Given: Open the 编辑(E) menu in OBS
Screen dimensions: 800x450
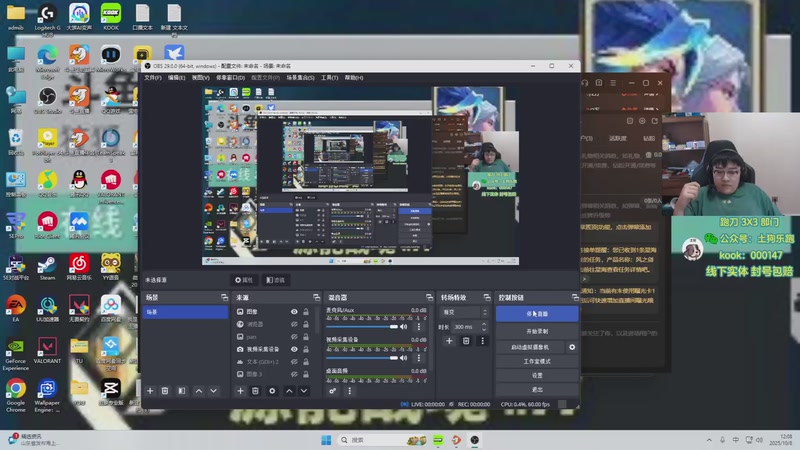Looking at the screenshot, I should point(177,78).
